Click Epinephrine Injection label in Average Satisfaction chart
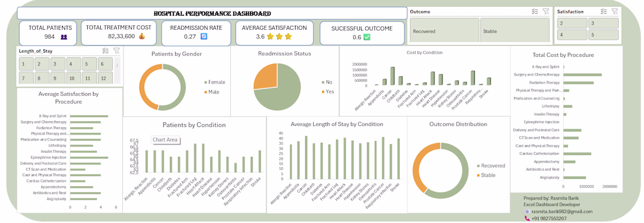Viewport: 644px width, 223px height. (x=49, y=157)
